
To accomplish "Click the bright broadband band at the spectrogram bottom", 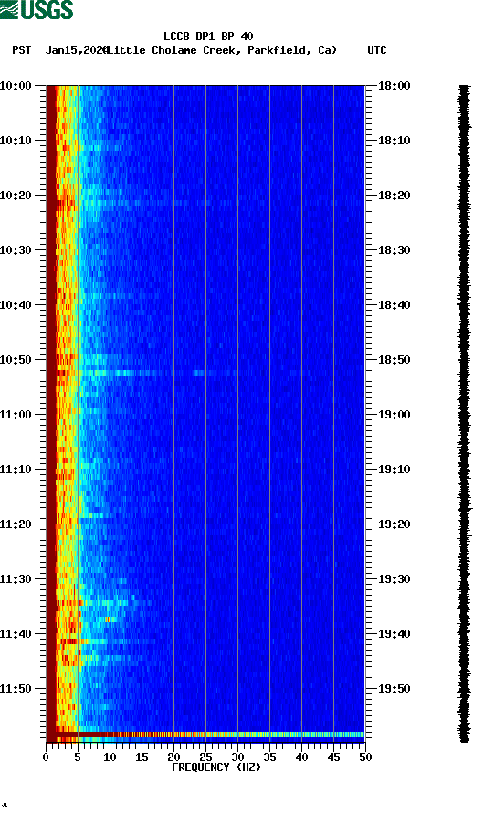I will click(205, 735).
